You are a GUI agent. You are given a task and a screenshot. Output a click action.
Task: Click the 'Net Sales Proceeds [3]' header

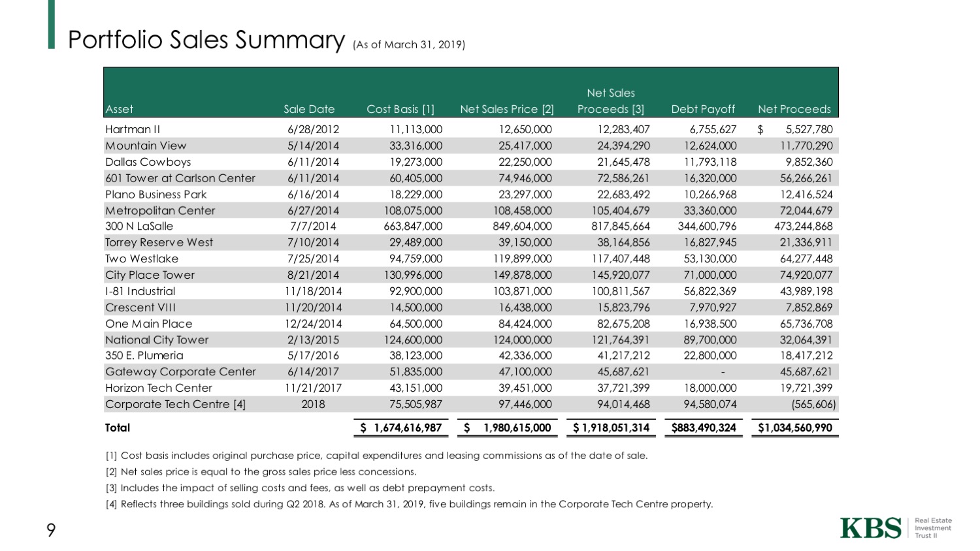point(611,101)
